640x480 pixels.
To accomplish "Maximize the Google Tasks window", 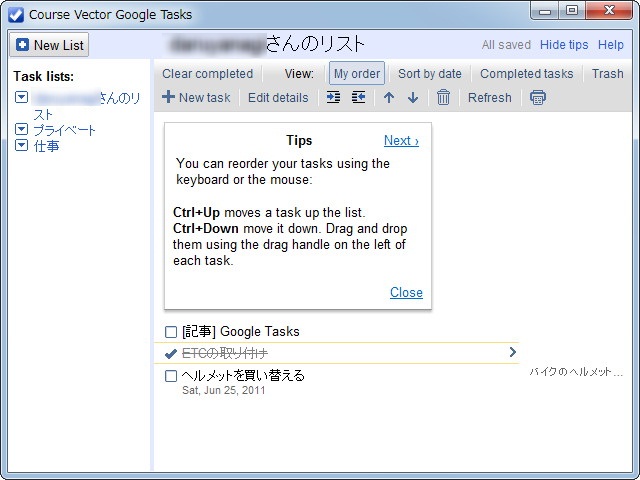I will point(572,10).
